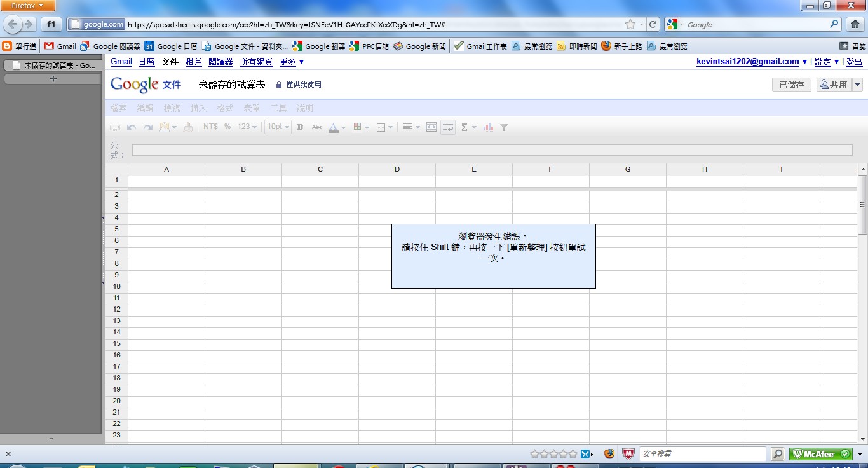Open the Sigma functions dropdown
868x468 pixels.
coord(468,127)
